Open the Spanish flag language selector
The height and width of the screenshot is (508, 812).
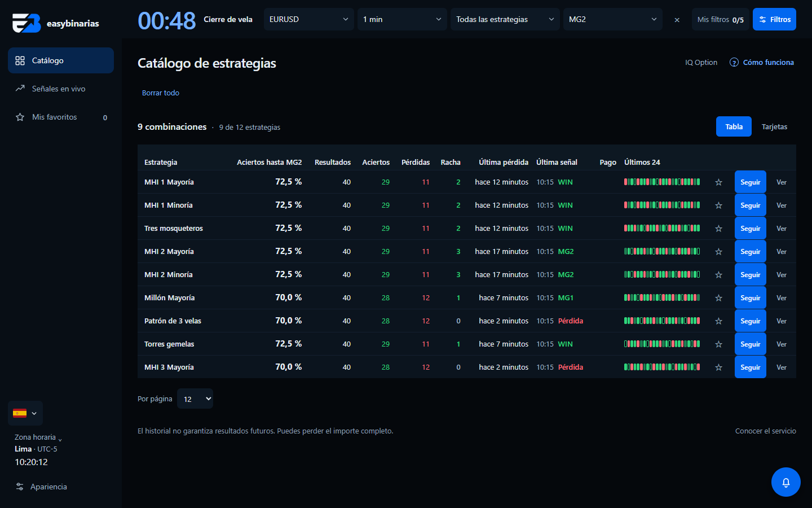pyautogui.click(x=25, y=413)
